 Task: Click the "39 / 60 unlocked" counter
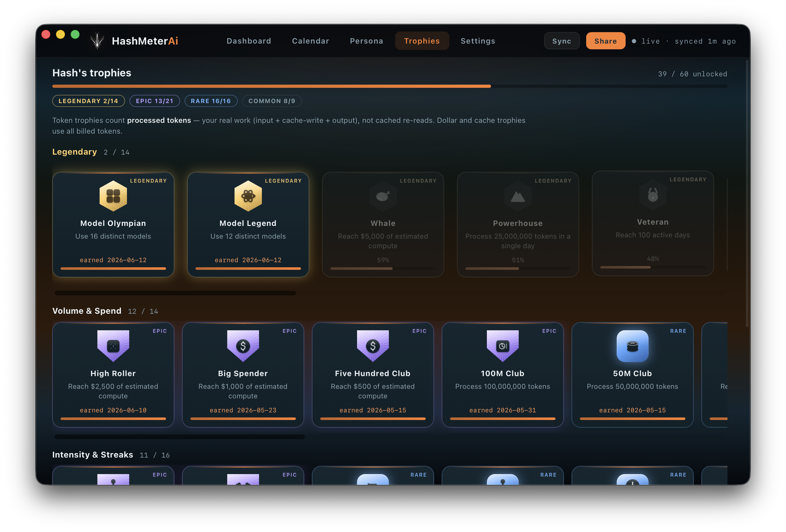692,74
